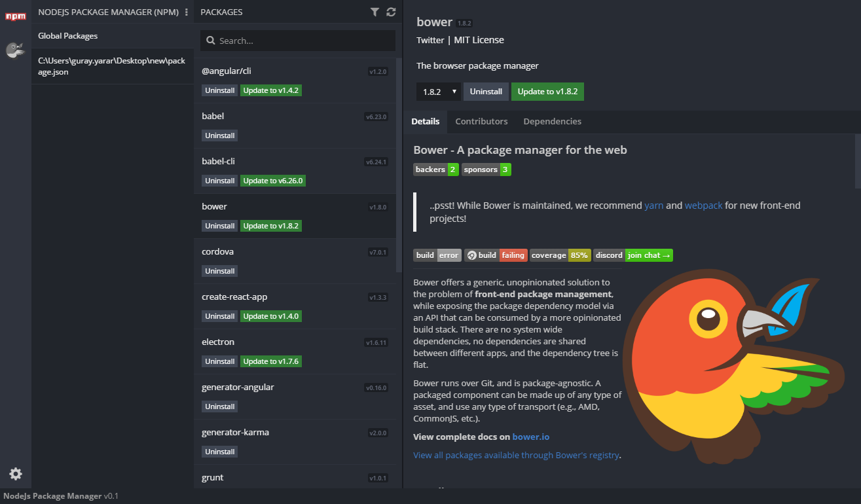Click the coverage 85% badge
Screen dimensions: 861x504
click(x=560, y=255)
